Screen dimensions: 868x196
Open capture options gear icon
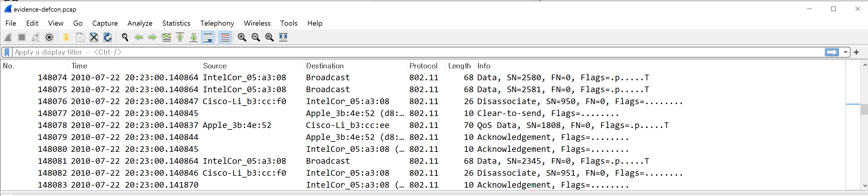tap(50, 37)
